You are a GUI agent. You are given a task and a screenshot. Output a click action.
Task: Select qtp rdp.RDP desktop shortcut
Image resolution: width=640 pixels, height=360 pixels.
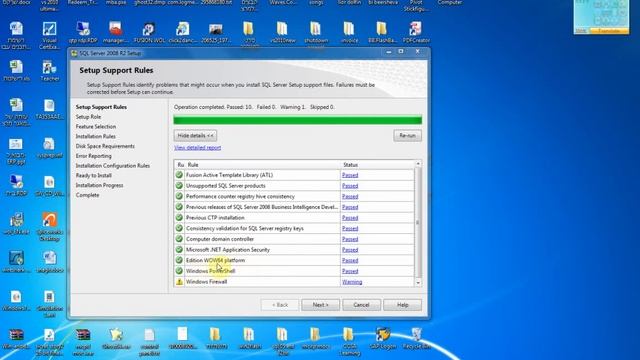pos(83,32)
